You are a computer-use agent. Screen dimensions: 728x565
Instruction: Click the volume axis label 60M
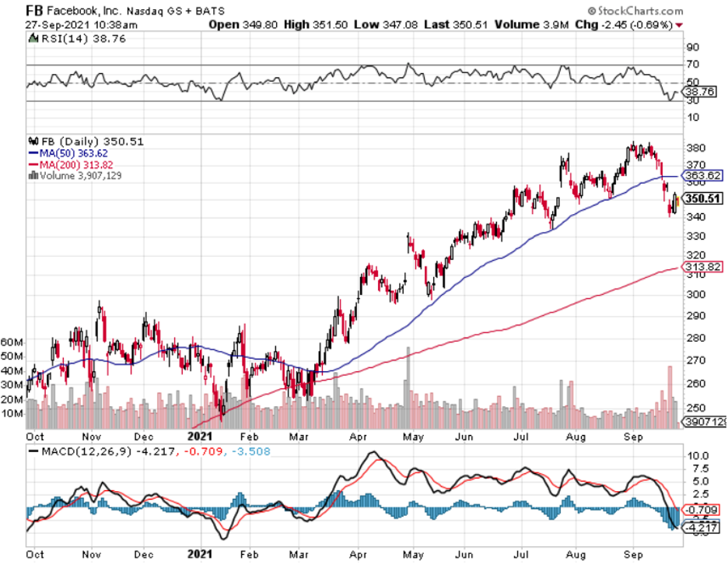pos(12,342)
